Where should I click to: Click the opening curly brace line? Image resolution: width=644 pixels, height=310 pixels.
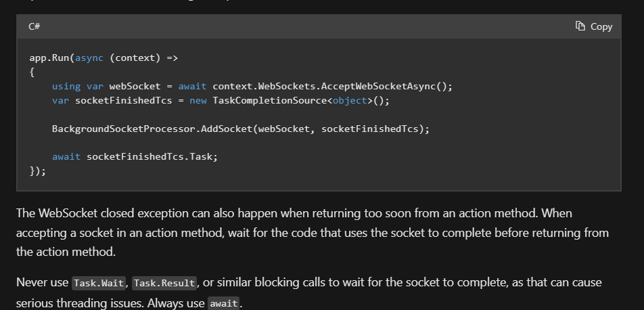coord(32,72)
